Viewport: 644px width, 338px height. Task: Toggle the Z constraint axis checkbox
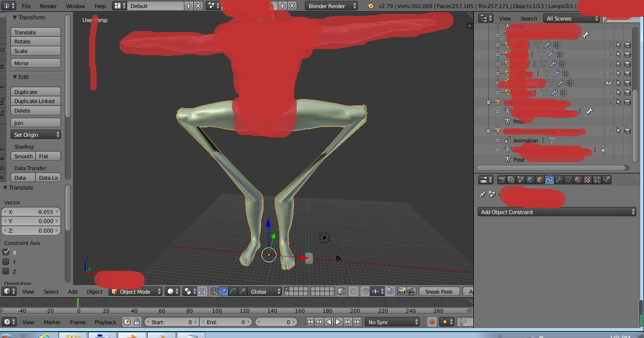coord(6,271)
